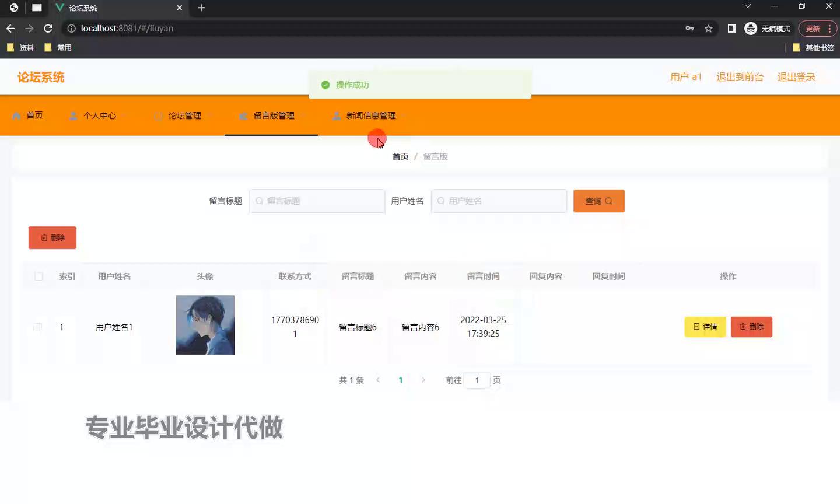
Task: Click the browser reload icon
Action: [48, 29]
